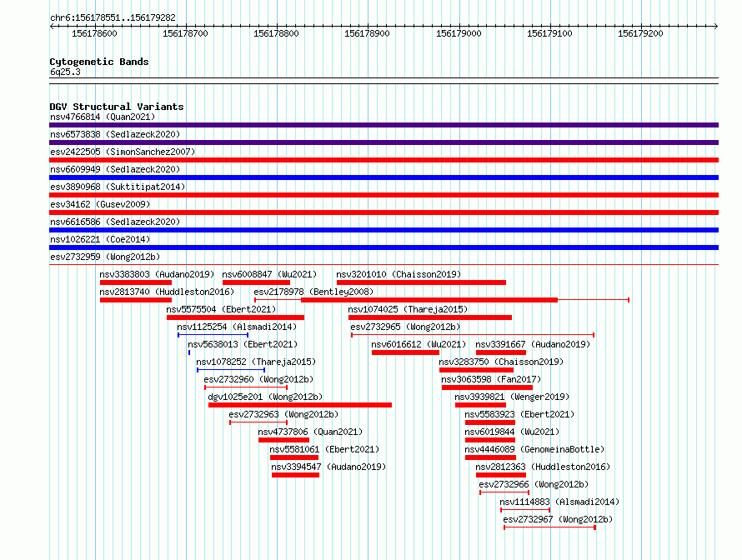Select the nsv6573838 (Sedlazeck2020) label
The width and height of the screenshot is (742, 560).
(115, 134)
